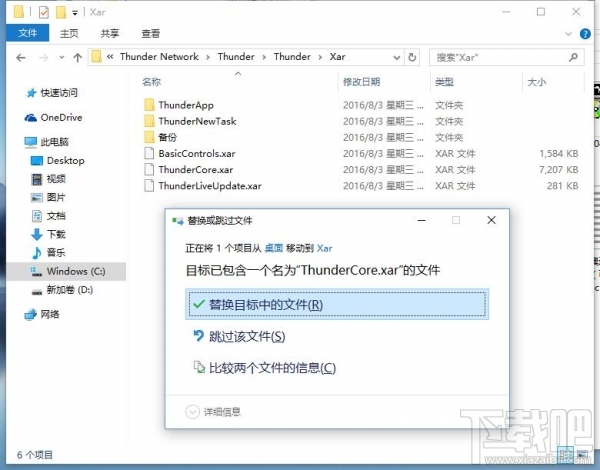Sort by the 修改日期 column header
The width and height of the screenshot is (600, 470).
(361, 82)
